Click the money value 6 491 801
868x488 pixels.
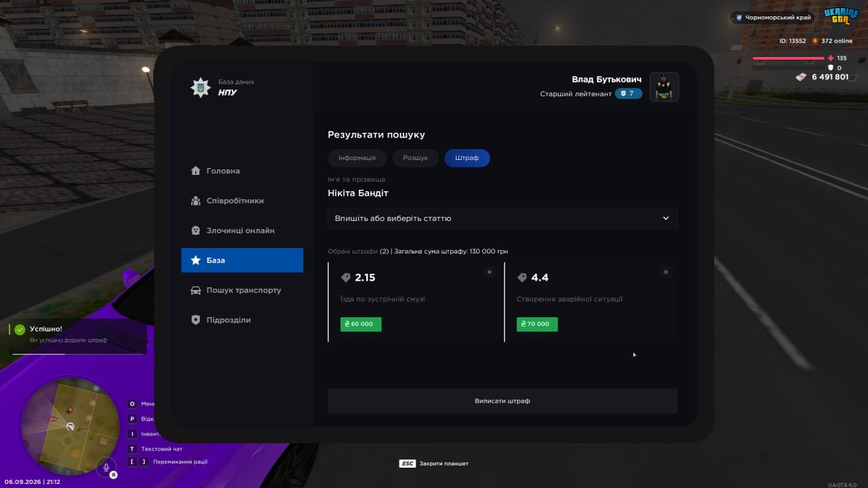pos(830,77)
